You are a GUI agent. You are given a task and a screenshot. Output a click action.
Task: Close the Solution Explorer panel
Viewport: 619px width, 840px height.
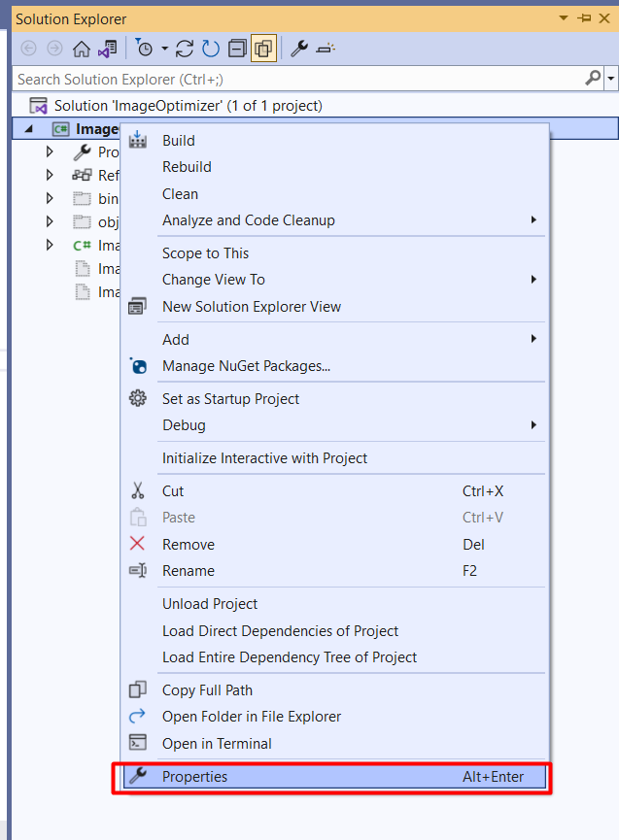coord(604,18)
